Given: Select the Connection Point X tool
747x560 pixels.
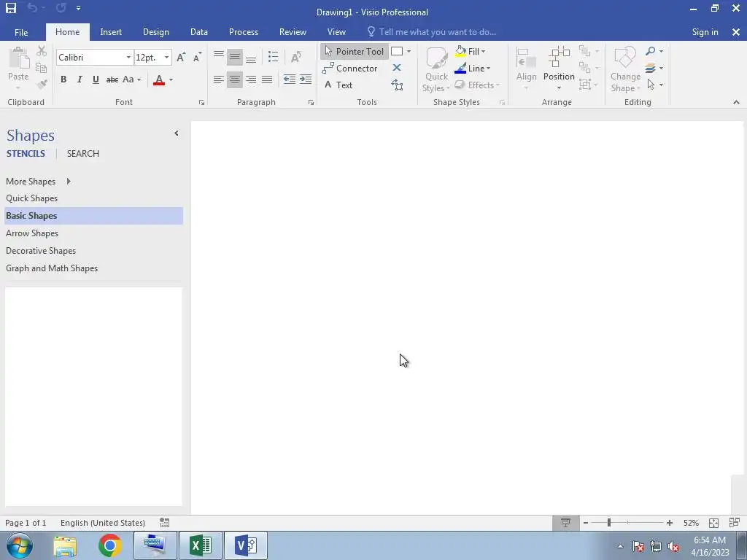Looking at the screenshot, I should click(x=396, y=68).
